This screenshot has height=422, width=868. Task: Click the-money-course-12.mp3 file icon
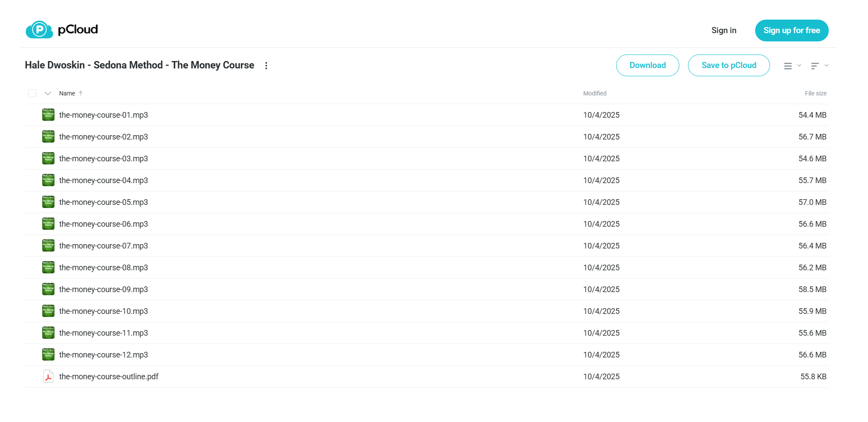(x=48, y=354)
